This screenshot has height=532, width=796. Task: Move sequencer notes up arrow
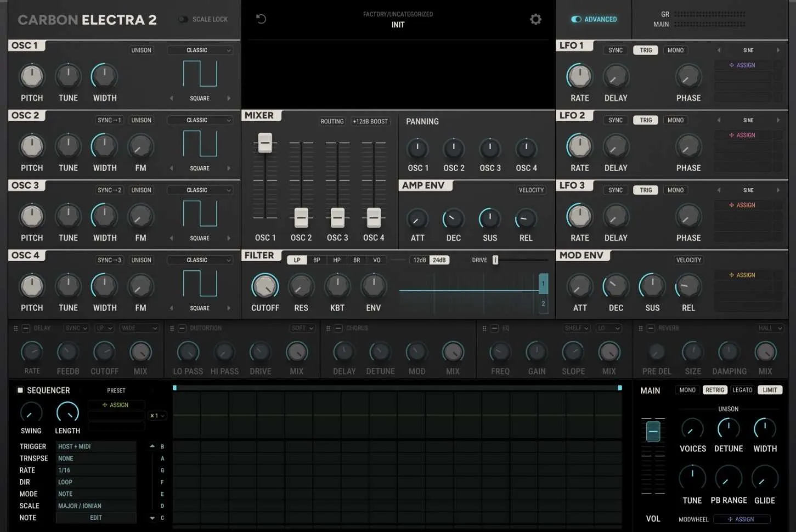(152, 446)
